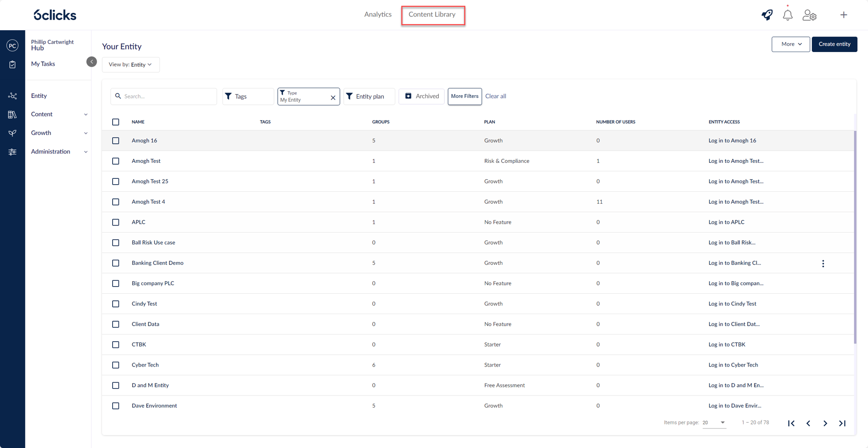Open the Analytics tab
Viewport: 868px width, 448px height.
coord(377,15)
